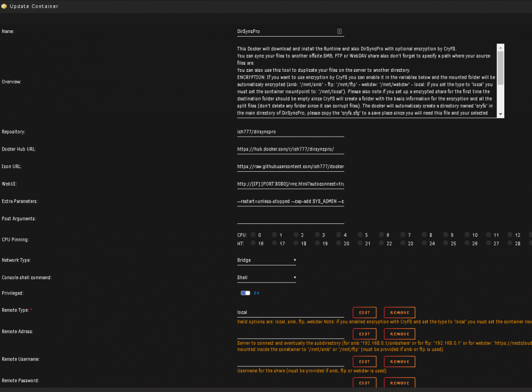Select CPU core 4 pinning checkbox
532x392 pixels.
(338, 235)
